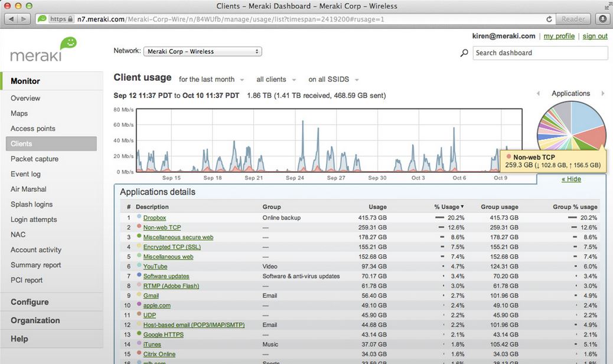
Task: Select Clients in the sidebar
Action: tap(51, 144)
